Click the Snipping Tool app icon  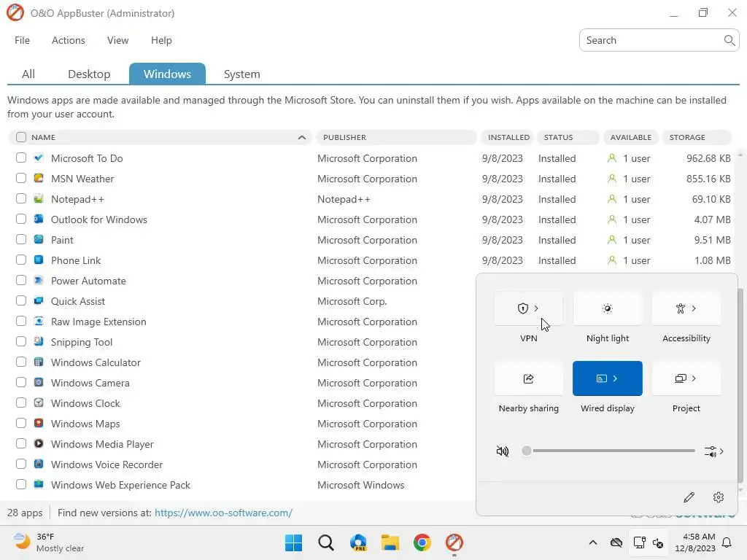point(39,341)
